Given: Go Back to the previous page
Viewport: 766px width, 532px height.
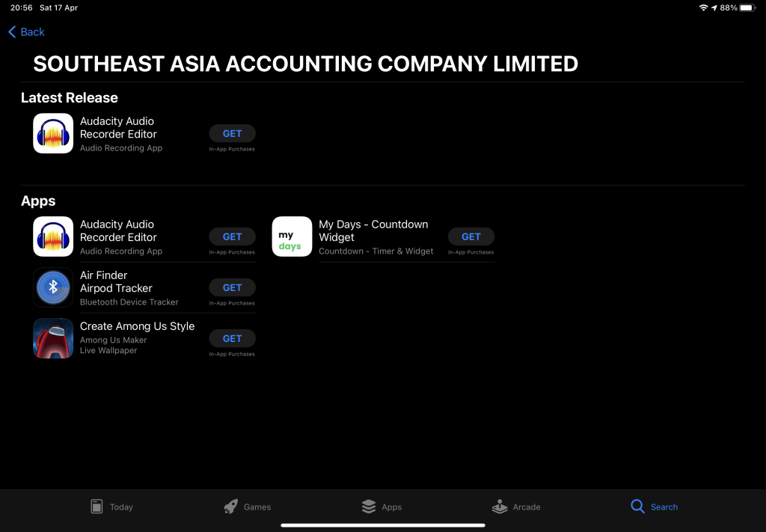Looking at the screenshot, I should (x=27, y=31).
